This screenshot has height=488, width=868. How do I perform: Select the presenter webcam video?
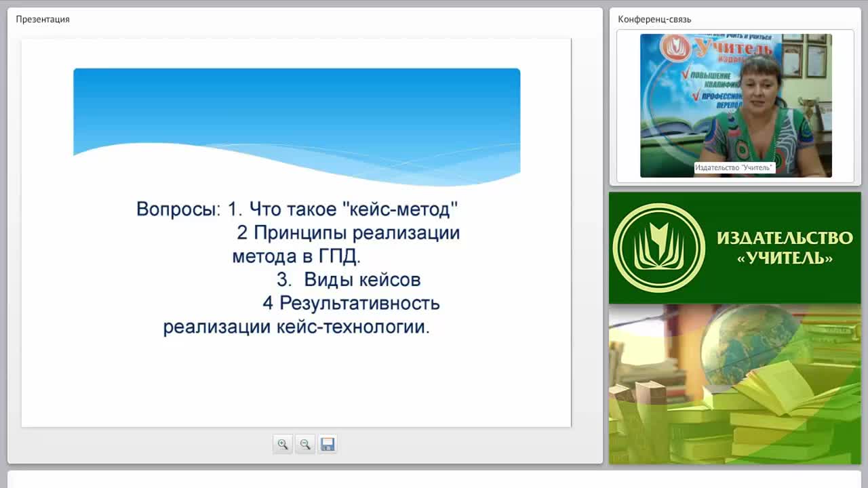click(736, 106)
